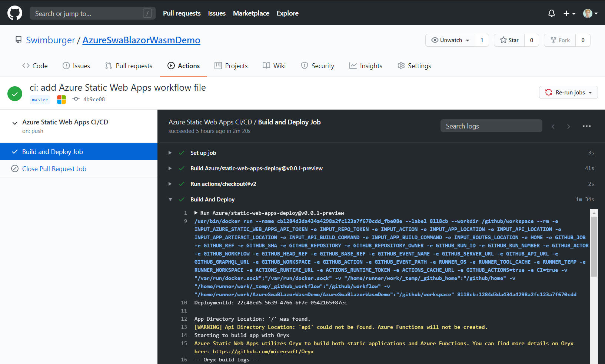Screen dimensions: 605x364
Task: Collapse Azure Static Web Apps CI/CD workflow
Action: pyautogui.click(x=15, y=123)
